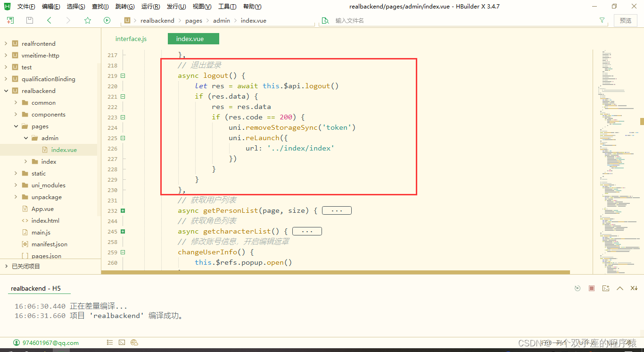
Task: Open the 查找(I) menu
Action: pos(100,7)
